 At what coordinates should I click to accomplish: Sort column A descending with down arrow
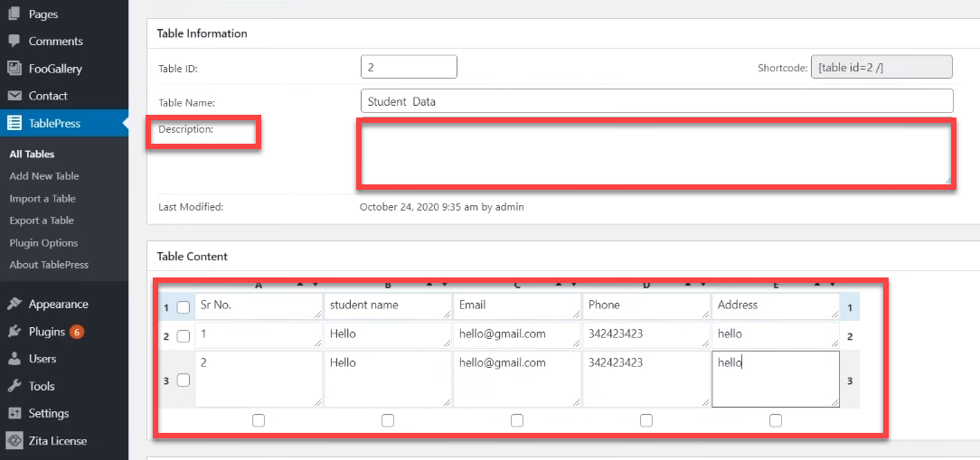[315, 285]
